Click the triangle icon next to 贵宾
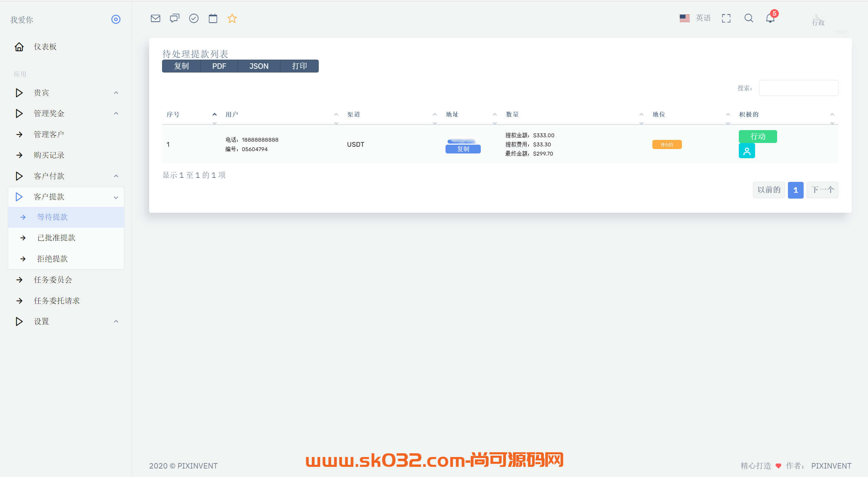Image resolution: width=868 pixels, height=477 pixels. click(x=19, y=93)
